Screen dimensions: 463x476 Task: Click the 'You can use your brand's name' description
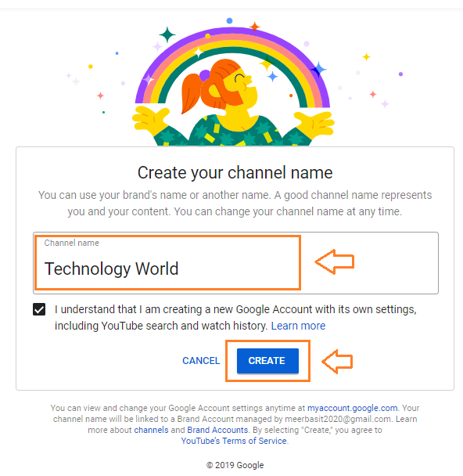(x=235, y=203)
